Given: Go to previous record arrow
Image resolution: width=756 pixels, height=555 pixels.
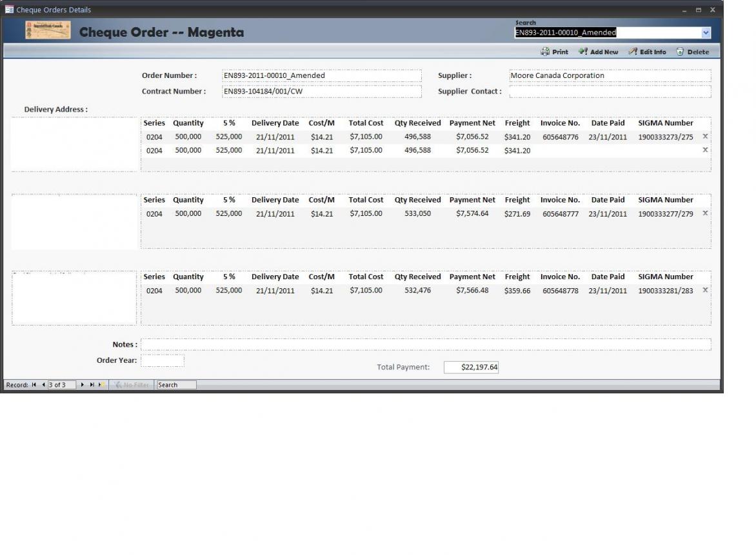Looking at the screenshot, I should [x=43, y=385].
